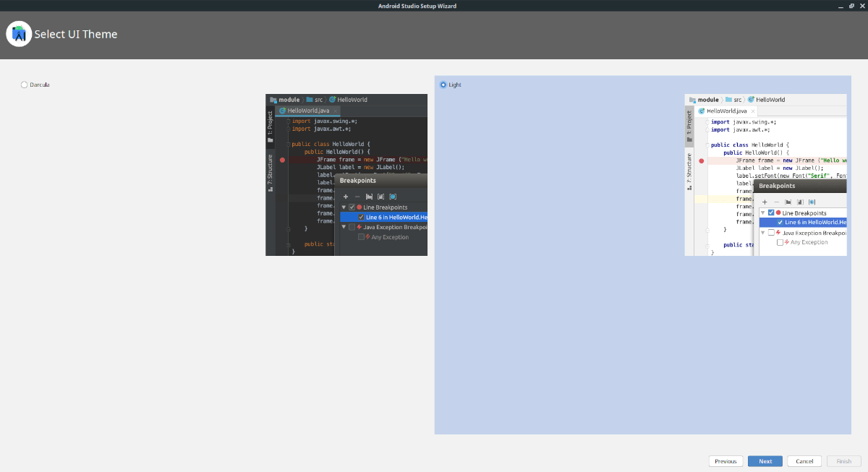This screenshot has height=472, width=868.
Task: Uncheck the Line Breakpoints checkbox
Action: pyautogui.click(x=352, y=207)
